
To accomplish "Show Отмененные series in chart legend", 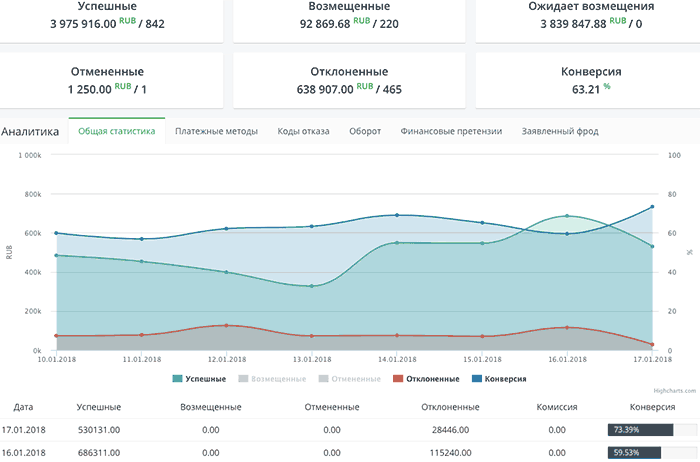I will [350, 379].
